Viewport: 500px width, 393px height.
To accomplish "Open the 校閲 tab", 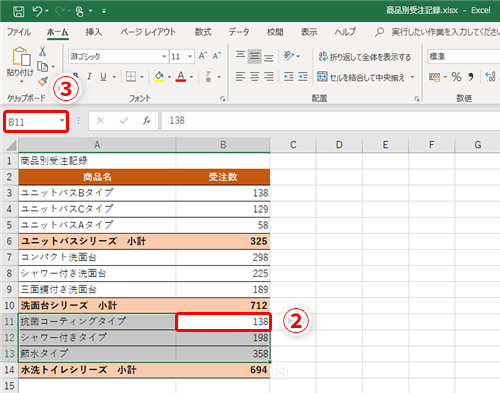I will pyautogui.click(x=275, y=32).
